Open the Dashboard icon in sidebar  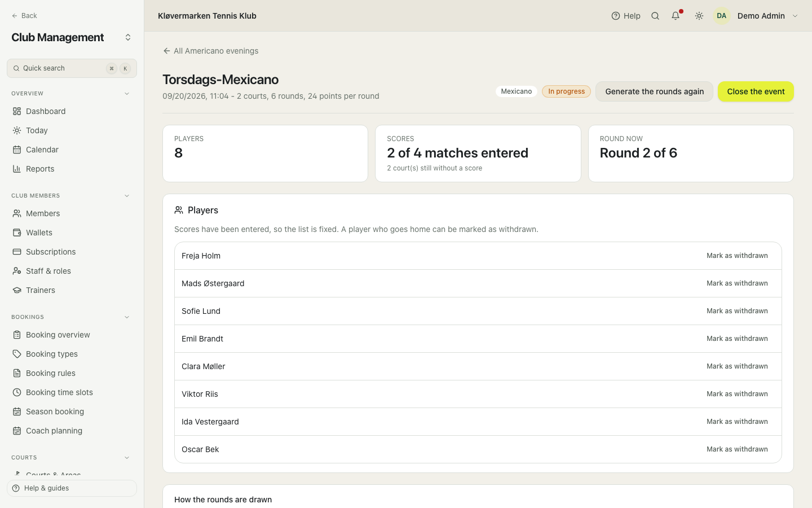[x=17, y=111]
